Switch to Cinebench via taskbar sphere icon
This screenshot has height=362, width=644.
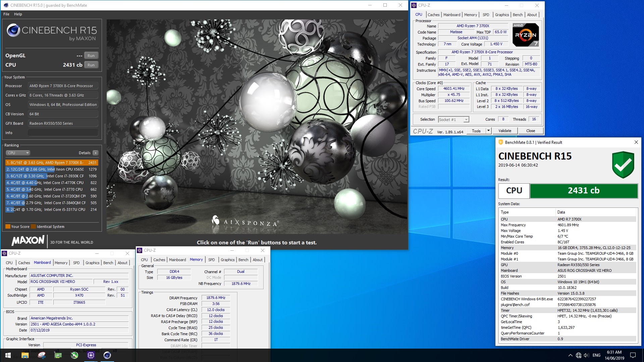coord(107,355)
